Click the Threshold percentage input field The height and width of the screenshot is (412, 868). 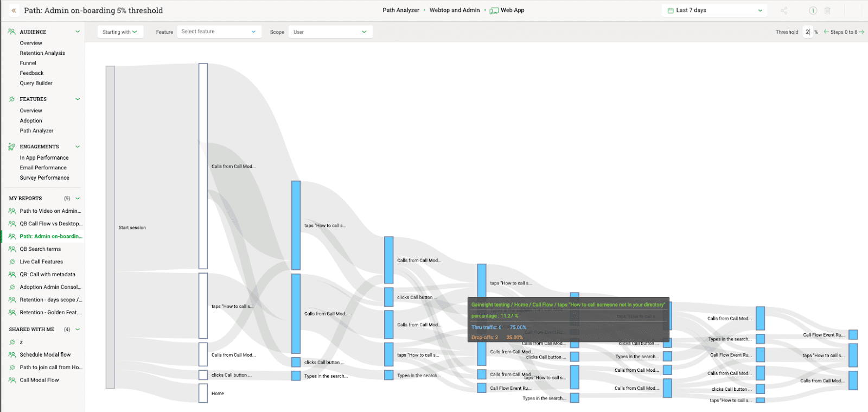coord(807,32)
